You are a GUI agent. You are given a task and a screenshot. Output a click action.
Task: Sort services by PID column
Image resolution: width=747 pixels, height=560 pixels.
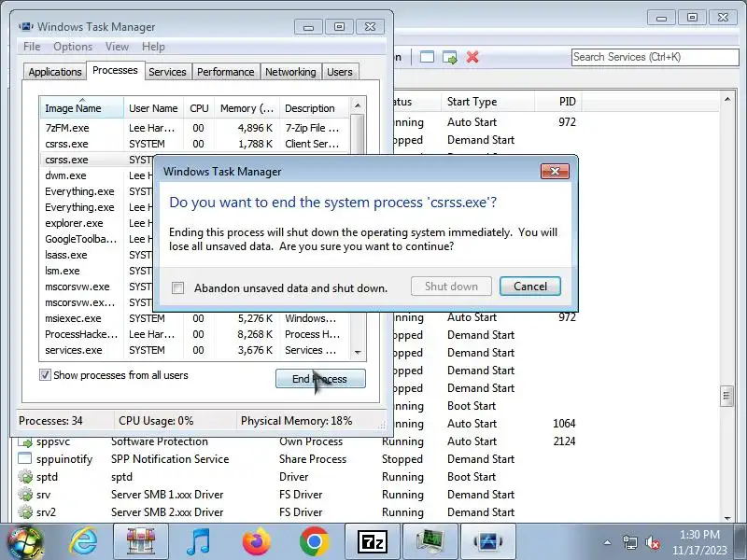click(x=557, y=102)
